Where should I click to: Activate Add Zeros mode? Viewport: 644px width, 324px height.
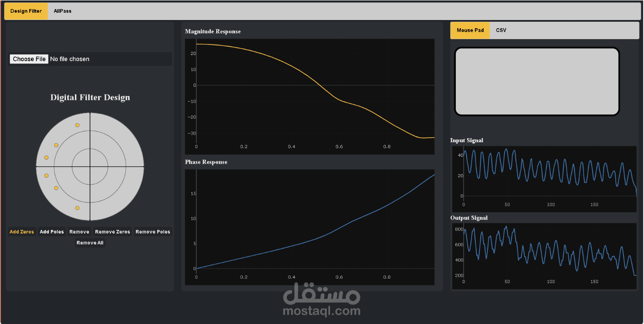click(x=22, y=232)
